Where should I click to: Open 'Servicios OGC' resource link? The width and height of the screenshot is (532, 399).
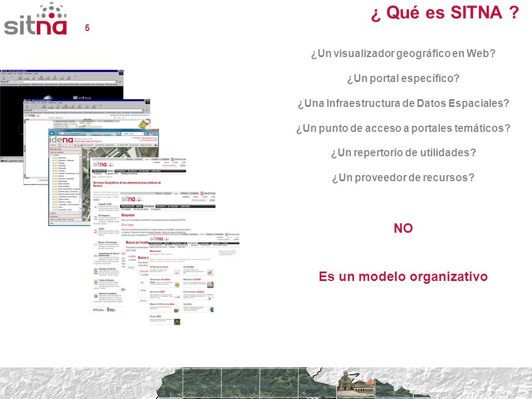157,291
